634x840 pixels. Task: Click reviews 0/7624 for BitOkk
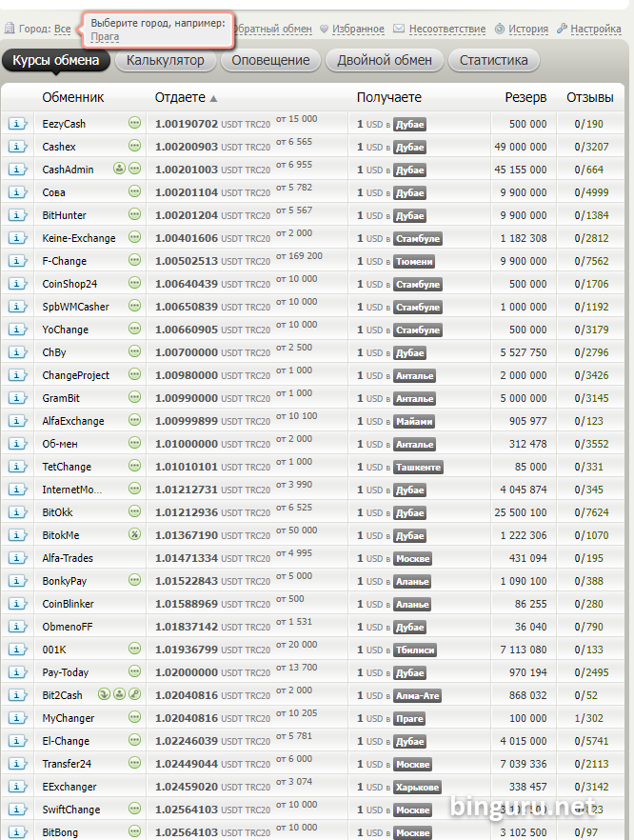(592, 512)
